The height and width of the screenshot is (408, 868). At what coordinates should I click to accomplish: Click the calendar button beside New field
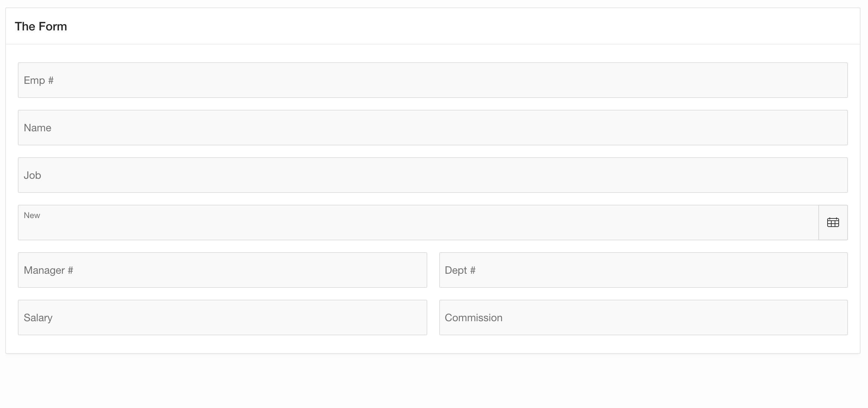[833, 223]
